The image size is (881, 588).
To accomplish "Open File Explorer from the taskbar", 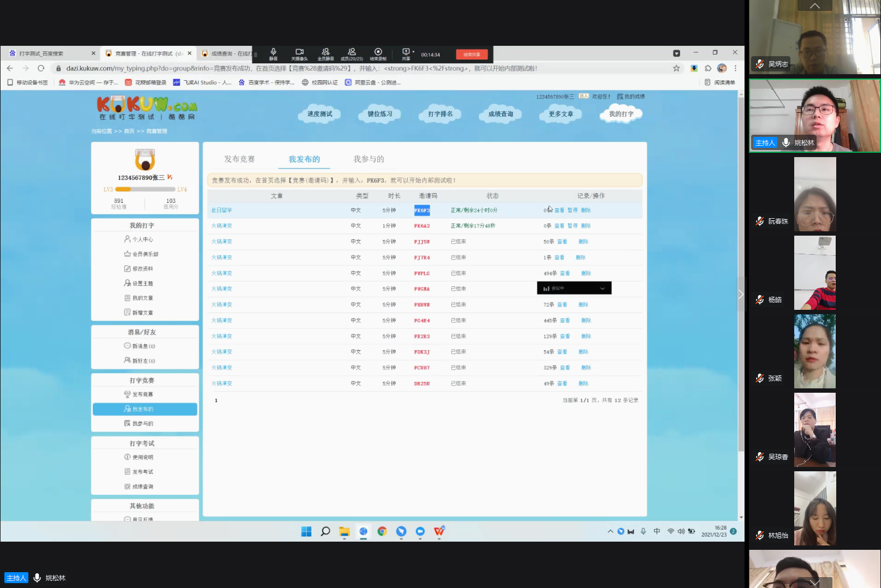I will 344,531.
